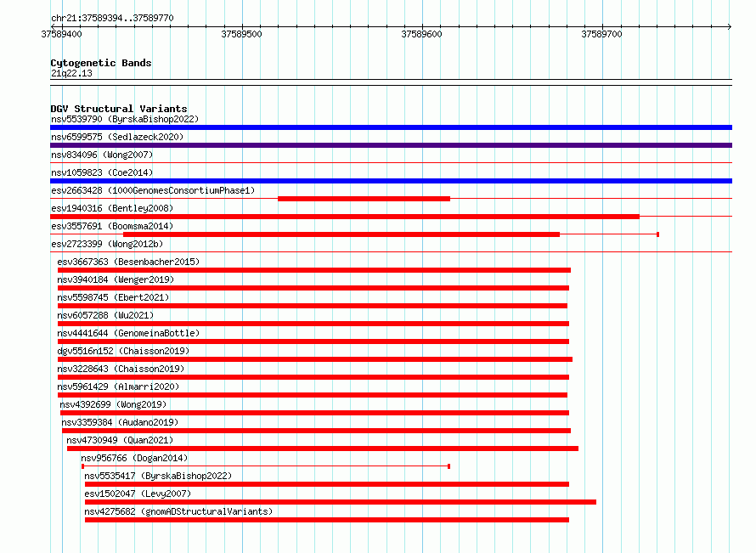Open the nsv834096 (Wong2007) label
Viewport: 756px width, 553px height.
point(102,155)
